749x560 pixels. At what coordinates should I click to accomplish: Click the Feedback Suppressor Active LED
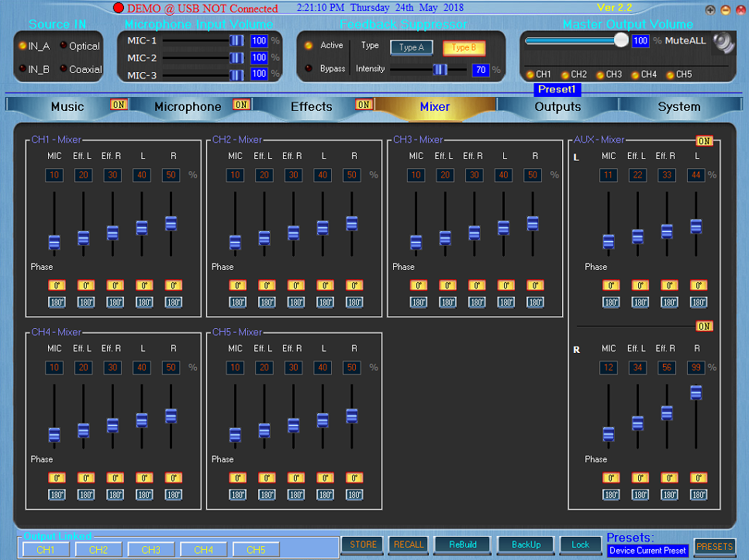click(309, 46)
